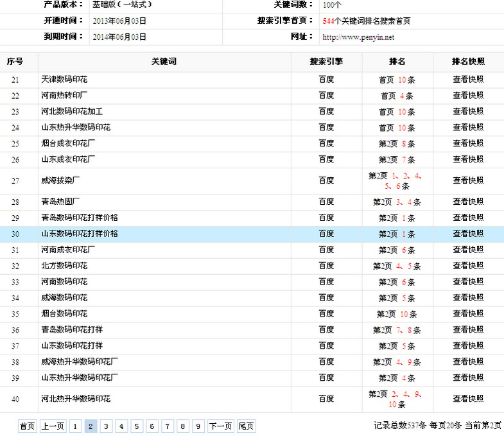This screenshot has width=504, height=436.
Task: View 查看快照 for 青岛热固厂
Action: click(468, 202)
